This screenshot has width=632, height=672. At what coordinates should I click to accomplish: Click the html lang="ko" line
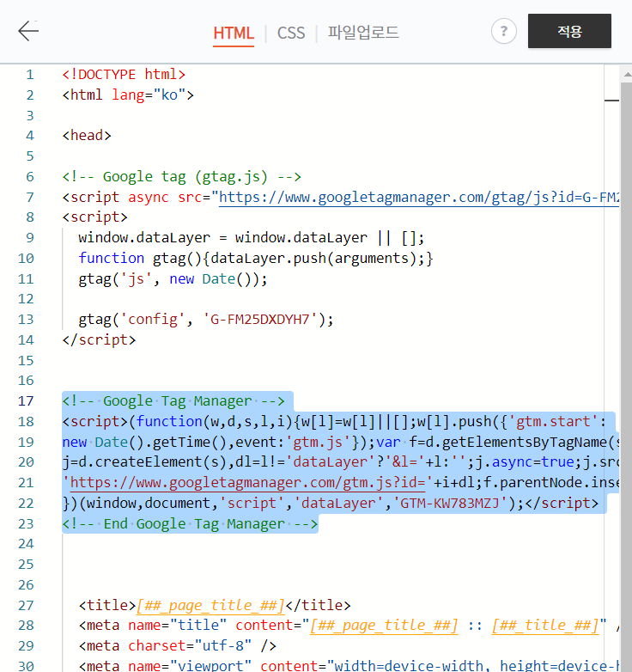click(x=128, y=95)
